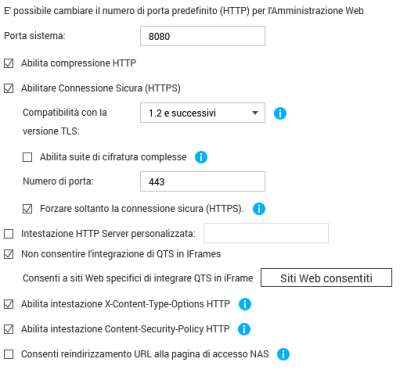Enable Consenti reindirizzamento URL checkbox
The height and width of the screenshot is (373, 400).
point(9,354)
